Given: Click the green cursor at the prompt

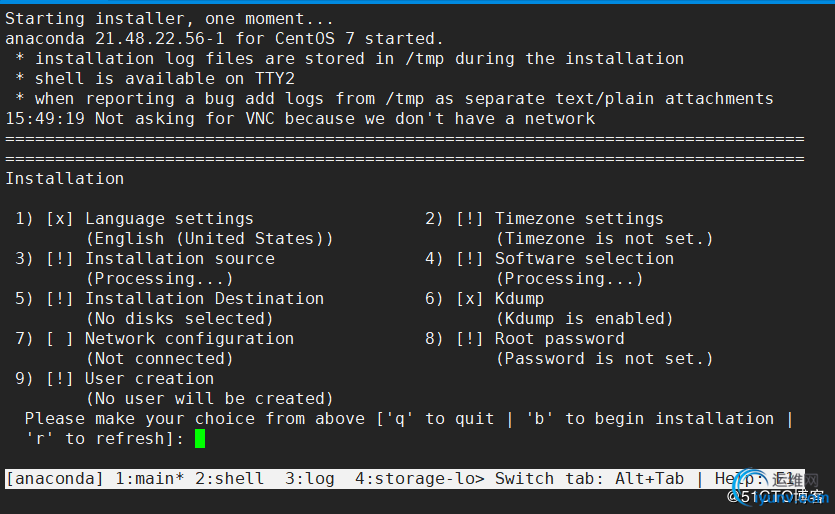Looking at the screenshot, I should pyautogui.click(x=200, y=439).
